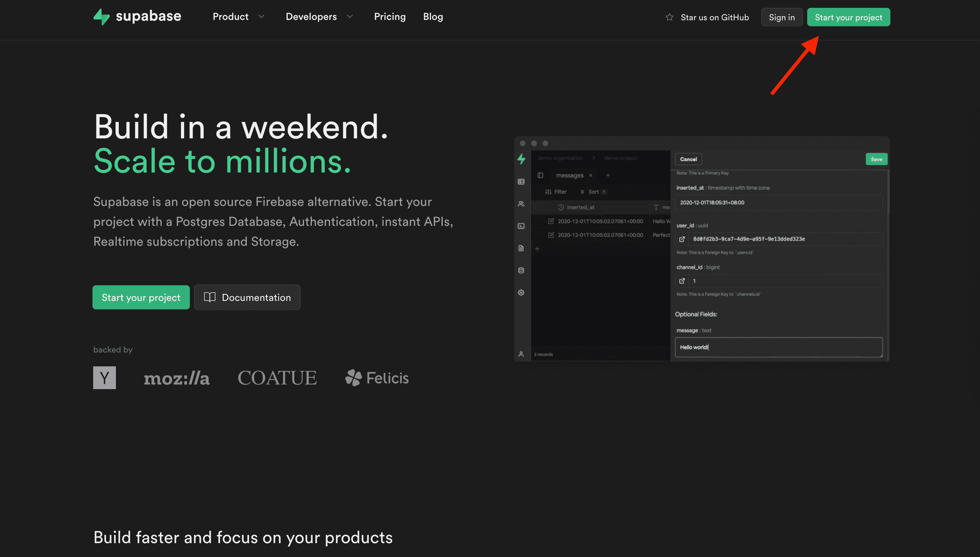
Task: Open foreign key link icon for user_id
Action: tap(682, 239)
